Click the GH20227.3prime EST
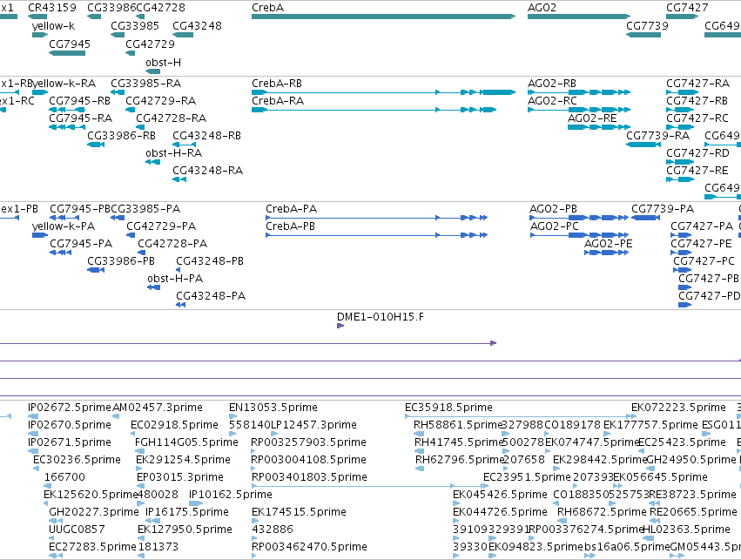 [56, 521]
